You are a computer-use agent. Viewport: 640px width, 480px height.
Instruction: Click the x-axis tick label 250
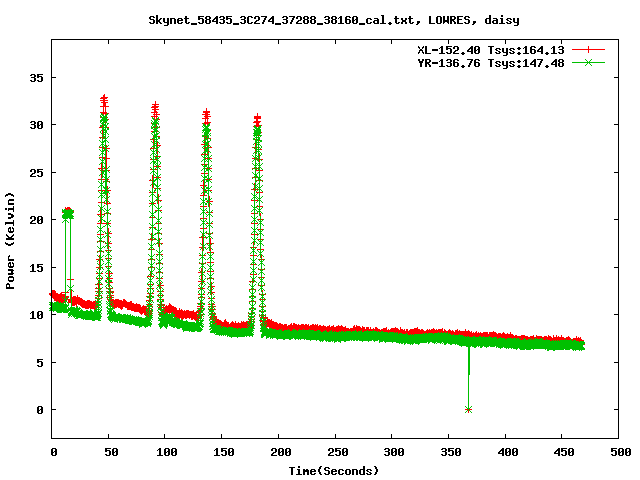pos(337,452)
